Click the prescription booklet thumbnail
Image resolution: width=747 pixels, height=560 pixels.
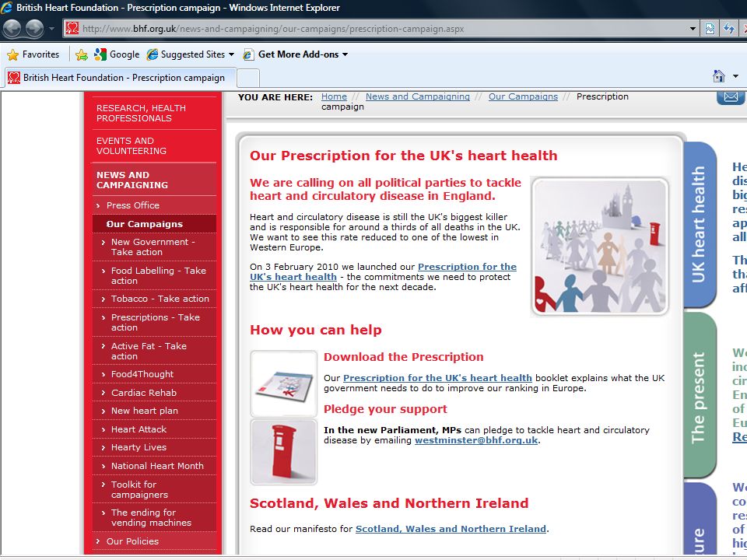(x=283, y=383)
